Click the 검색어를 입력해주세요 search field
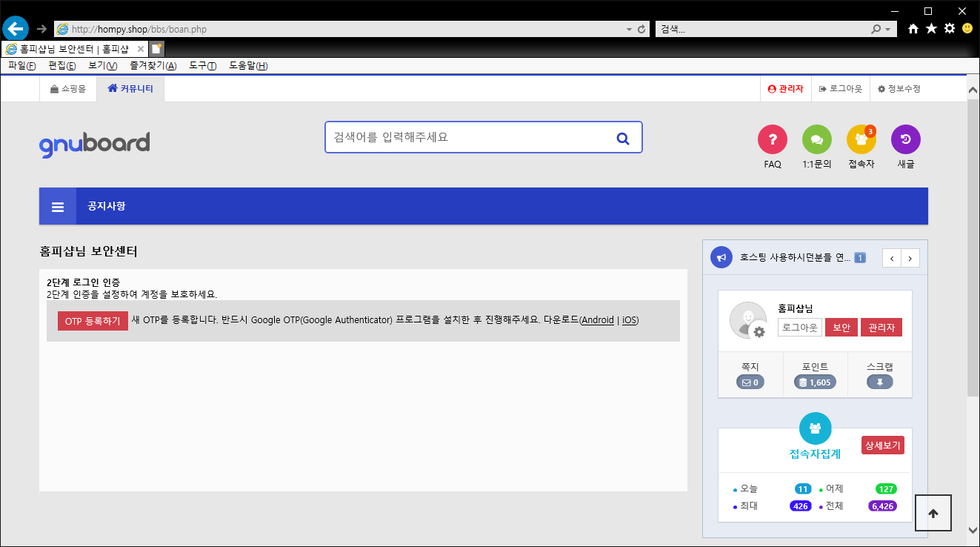The width and height of the screenshot is (980, 547). pyautogui.click(x=467, y=137)
